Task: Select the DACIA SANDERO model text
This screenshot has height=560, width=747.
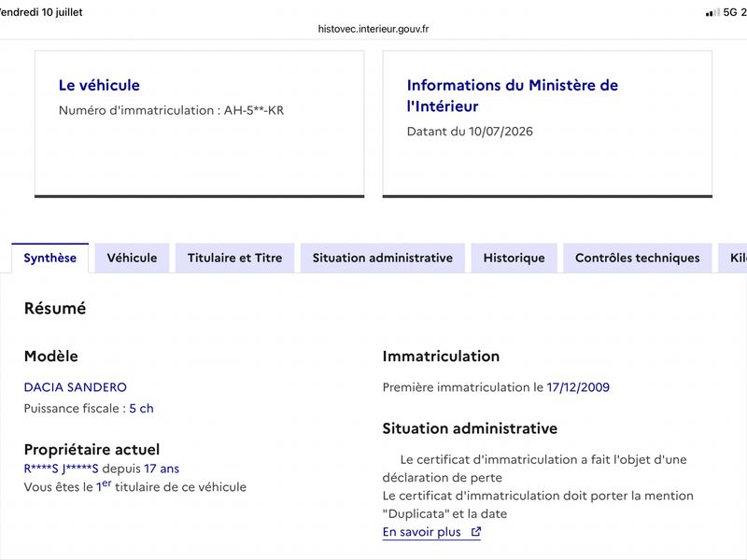Action: 76,387
